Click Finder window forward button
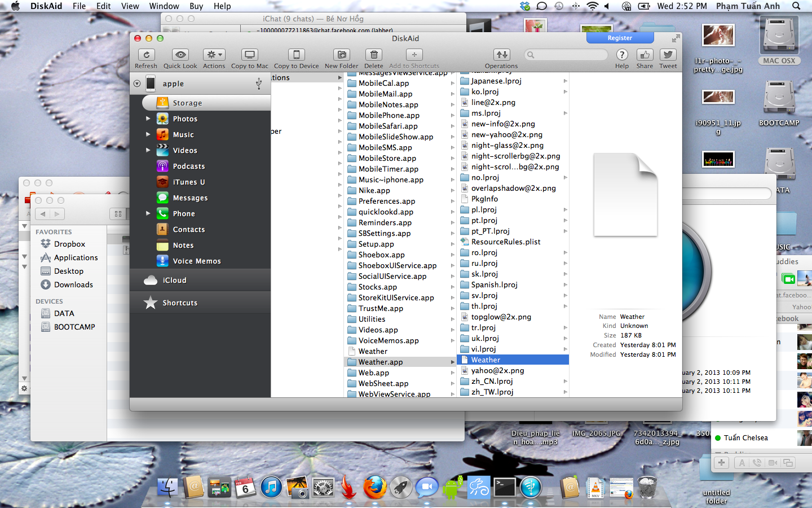 [57, 214]
